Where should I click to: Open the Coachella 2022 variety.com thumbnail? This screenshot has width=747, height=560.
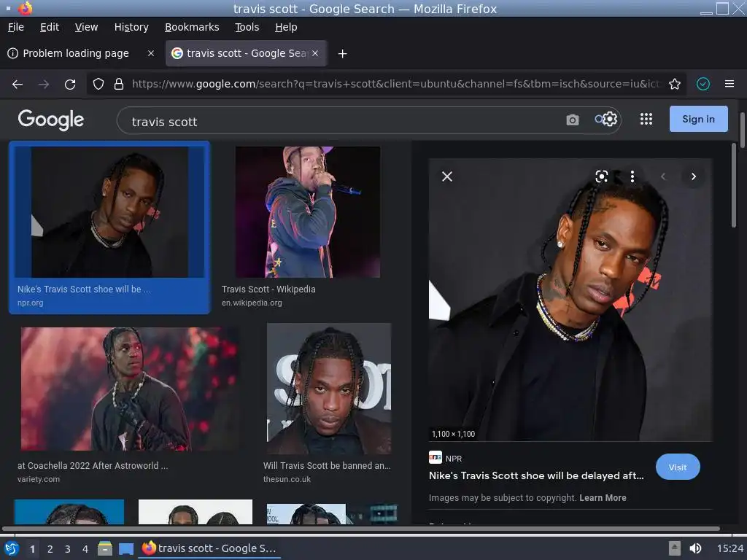coord(130,389)
